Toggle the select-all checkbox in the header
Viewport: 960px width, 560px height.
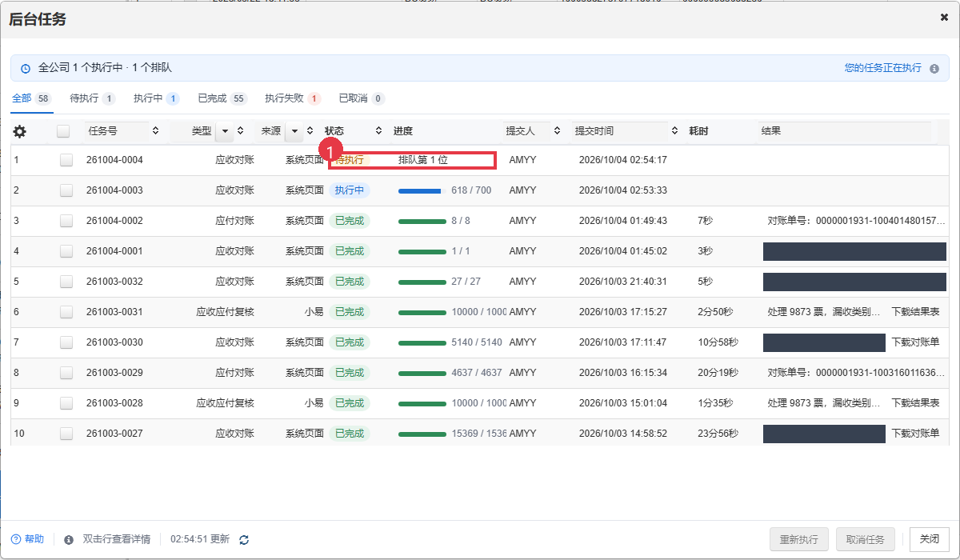click(63, 131)
